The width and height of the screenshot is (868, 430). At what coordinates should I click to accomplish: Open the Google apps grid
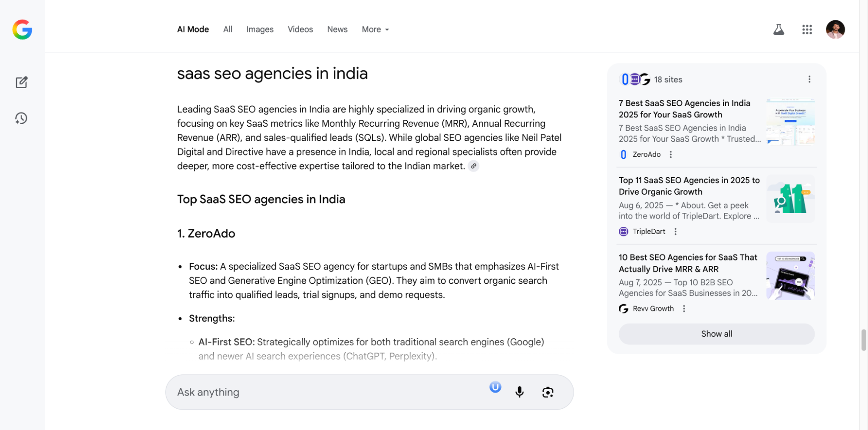click(x=807, y=29)
